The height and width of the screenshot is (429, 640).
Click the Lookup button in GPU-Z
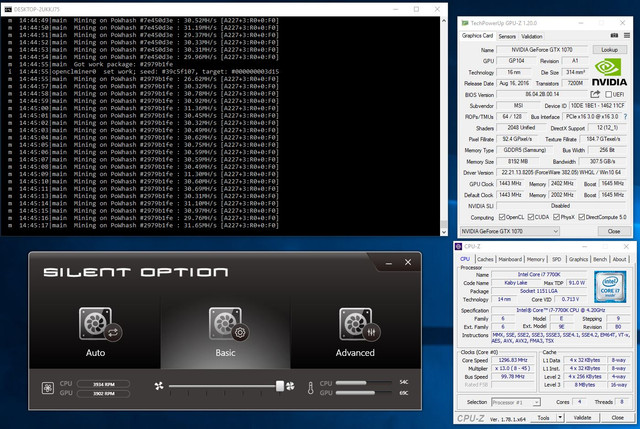click(x=609, y=50)
